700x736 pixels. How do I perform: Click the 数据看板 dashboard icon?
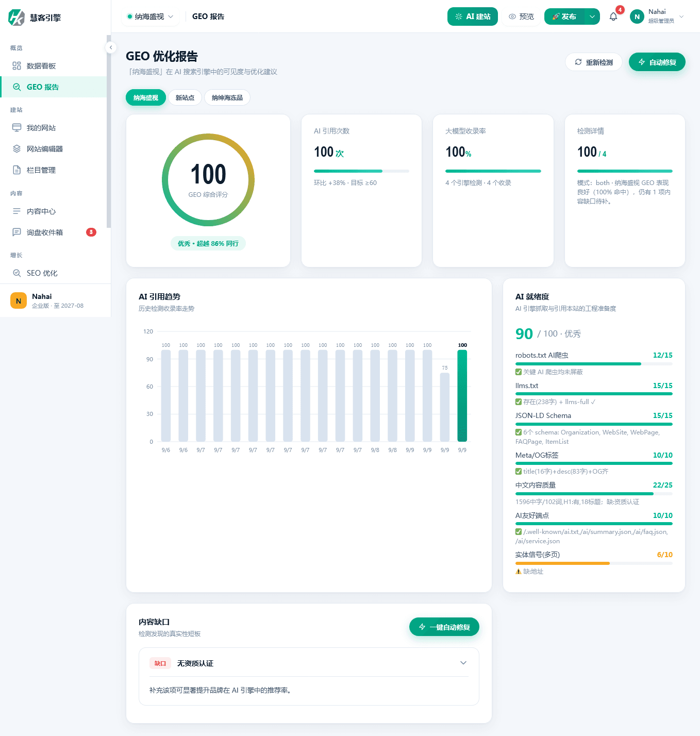coord(16,66)
